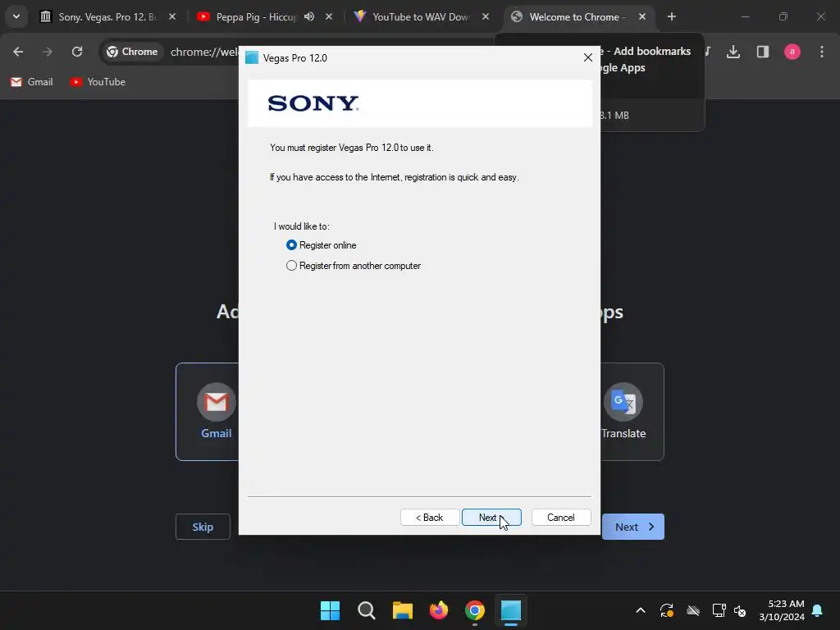840x630 pixels.
Task: Open the clock showing 5:23 AM
Action: (782, 610)
